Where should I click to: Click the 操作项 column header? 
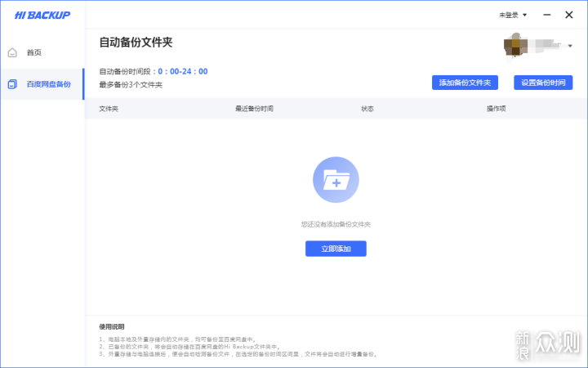click(497, 109)
